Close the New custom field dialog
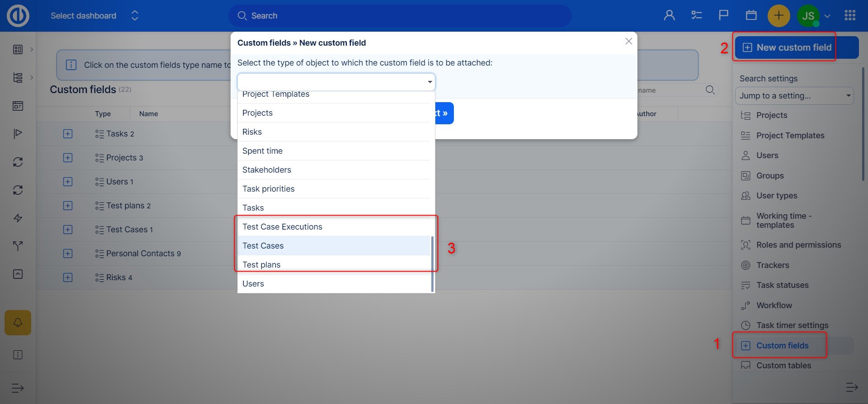The width and height of the screenshot is (868, 404). click(628, 42)
